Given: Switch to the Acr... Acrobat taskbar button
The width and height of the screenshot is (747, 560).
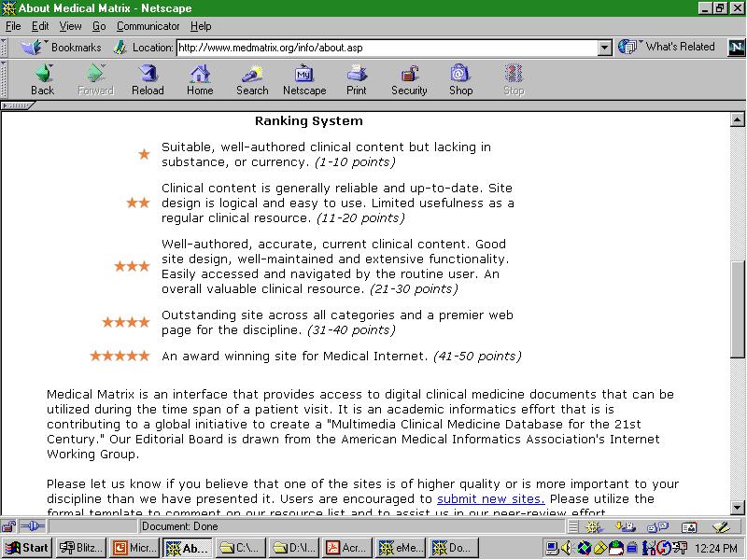Looking at the screenshot, I should [x=346, y=548].
